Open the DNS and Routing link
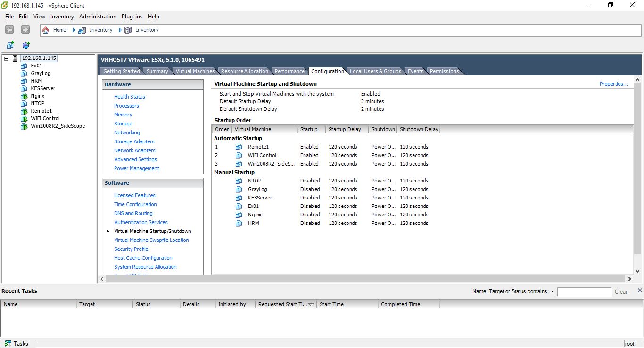The width and height of the screenshot is (644, 348). click(133, 213)
